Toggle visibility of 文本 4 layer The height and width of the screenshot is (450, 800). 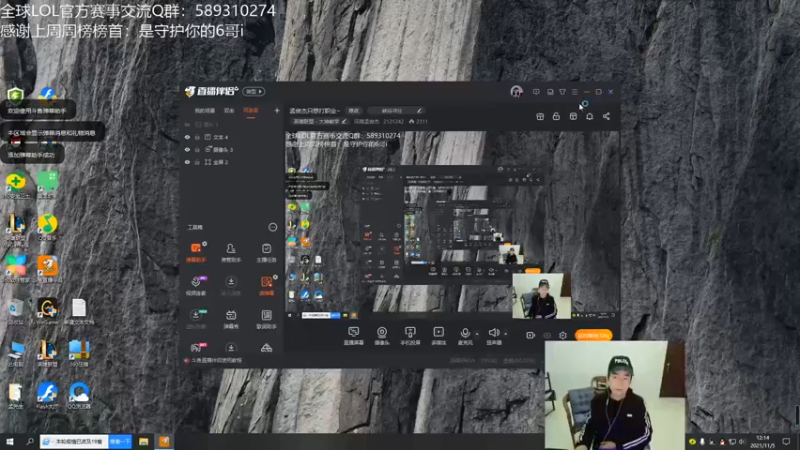point(187,137)
